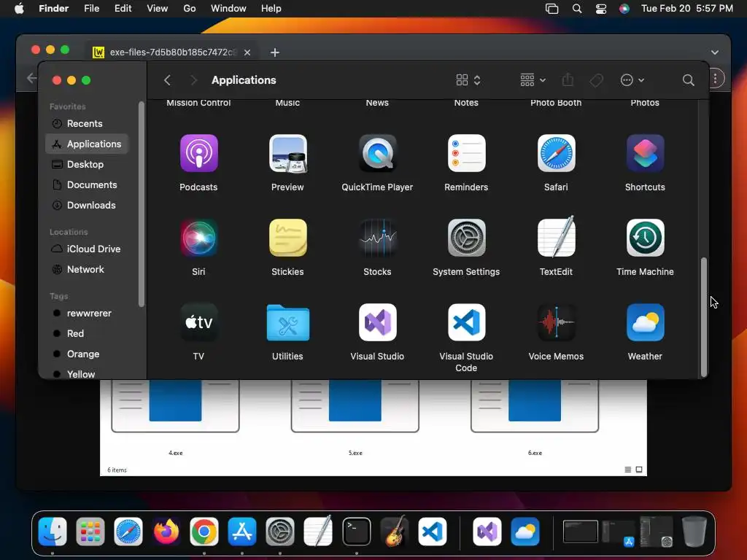Open a new browser tab
The image size is (747, 560).
pyautogui.click(x=275, y=52)
